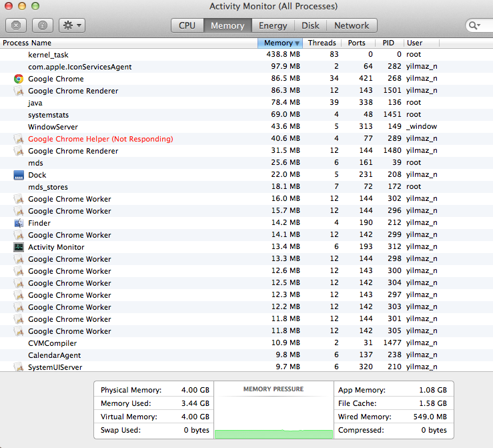This screenshot has width=493, height=448.
Task: Click the Finder process icon
Action: pyautogui.click(x=19, y=223)
